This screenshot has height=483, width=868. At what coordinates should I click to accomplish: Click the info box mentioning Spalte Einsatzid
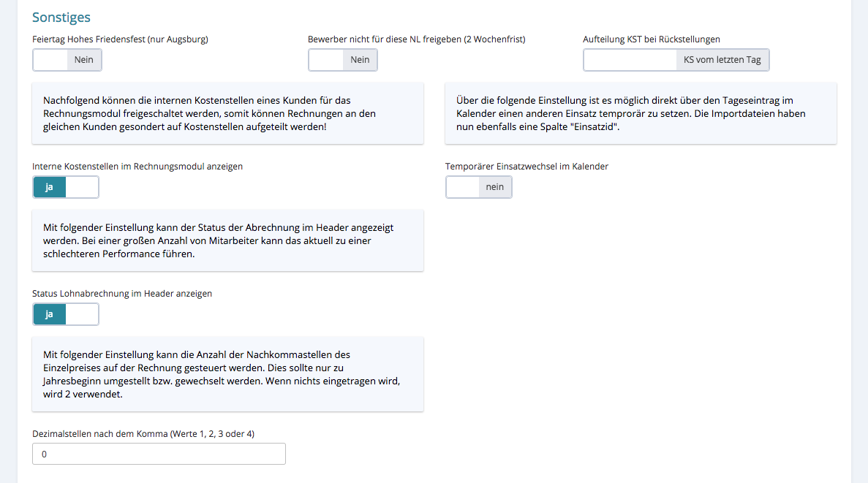(x=641, y=113)
